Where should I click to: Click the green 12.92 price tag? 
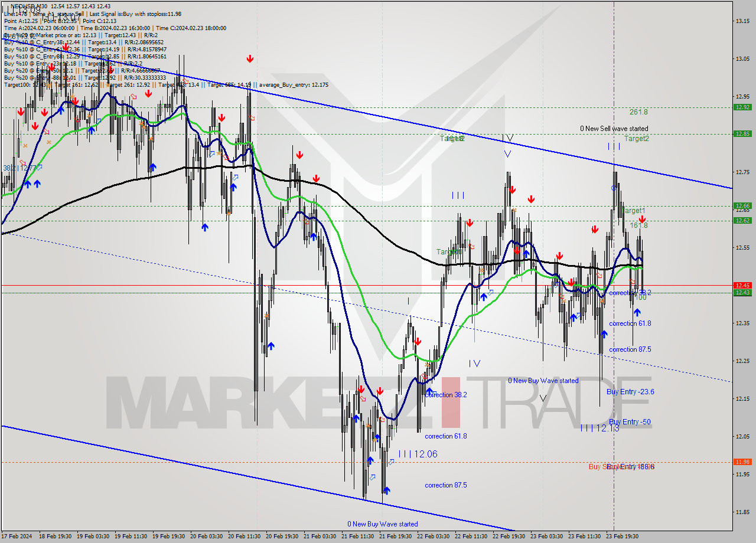pos(742,107)
